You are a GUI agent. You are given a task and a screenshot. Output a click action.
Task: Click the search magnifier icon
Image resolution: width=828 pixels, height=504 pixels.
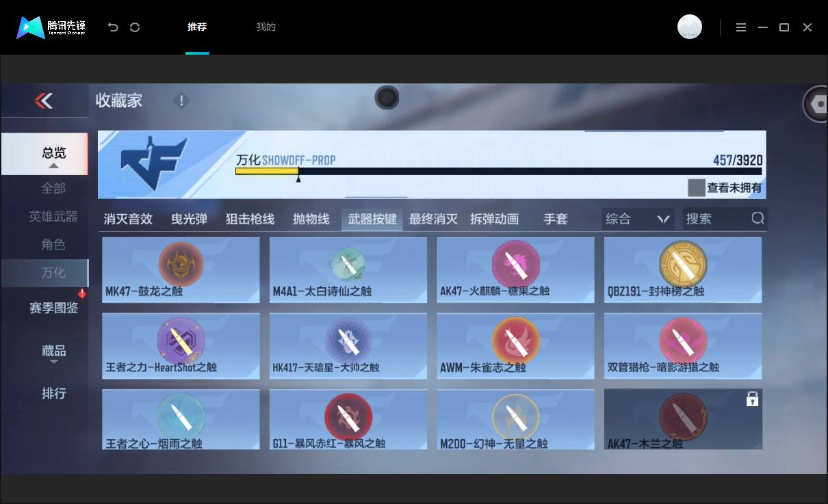click(758, 218)
